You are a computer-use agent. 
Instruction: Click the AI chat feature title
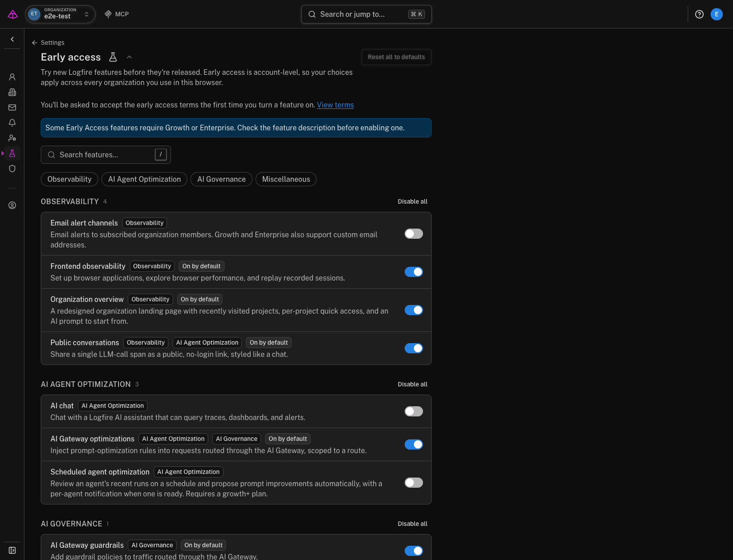62,406
